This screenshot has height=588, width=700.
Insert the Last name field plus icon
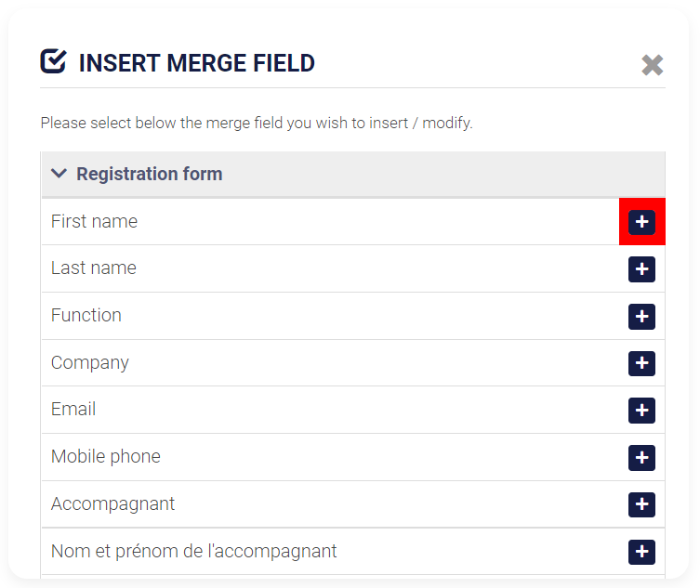click(x=641, y=269)
